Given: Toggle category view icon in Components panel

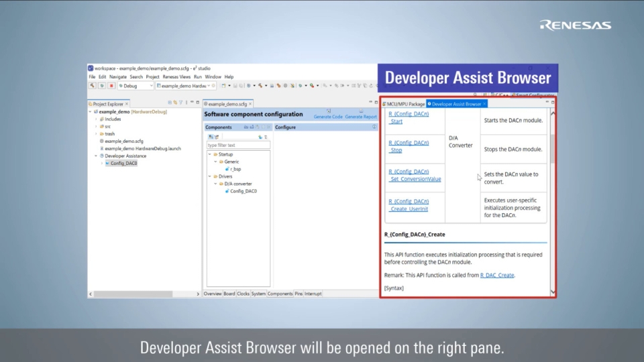Looking at the screenshot, I should [211, 137].
